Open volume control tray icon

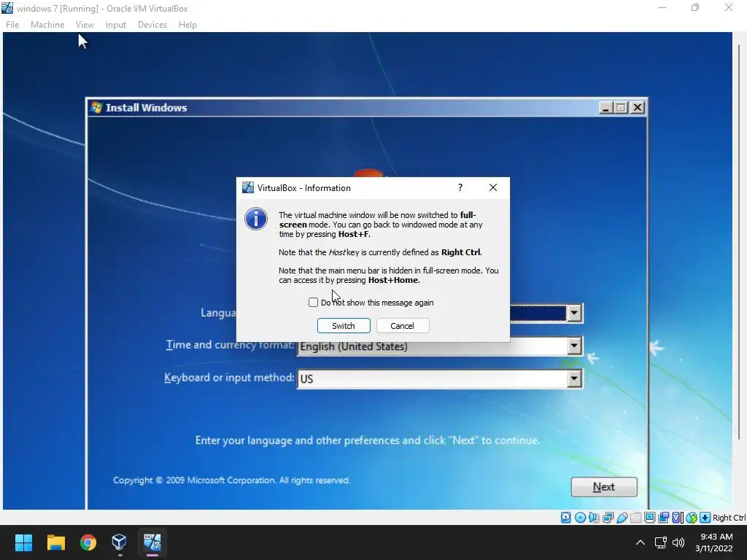(x=678, y=542)
